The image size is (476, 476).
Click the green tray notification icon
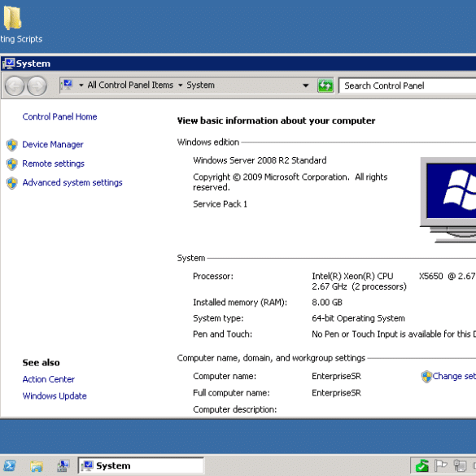click(422, 465)
